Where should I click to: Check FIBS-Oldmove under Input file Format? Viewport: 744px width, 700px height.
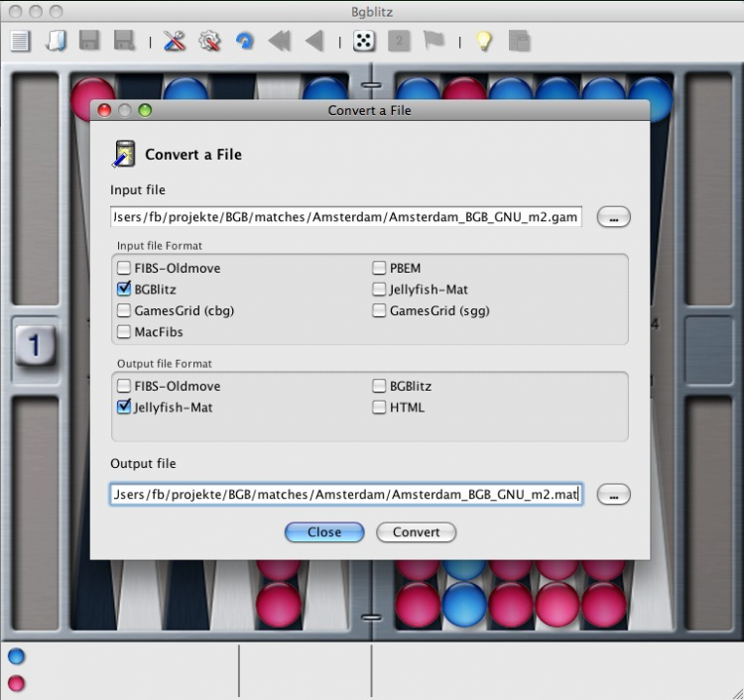coord(124,268)
